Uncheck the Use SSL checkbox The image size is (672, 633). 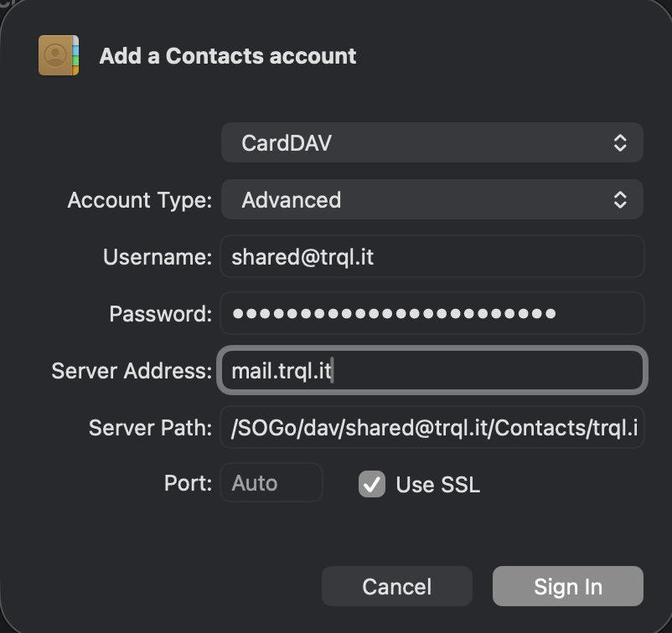click(371, 484)
